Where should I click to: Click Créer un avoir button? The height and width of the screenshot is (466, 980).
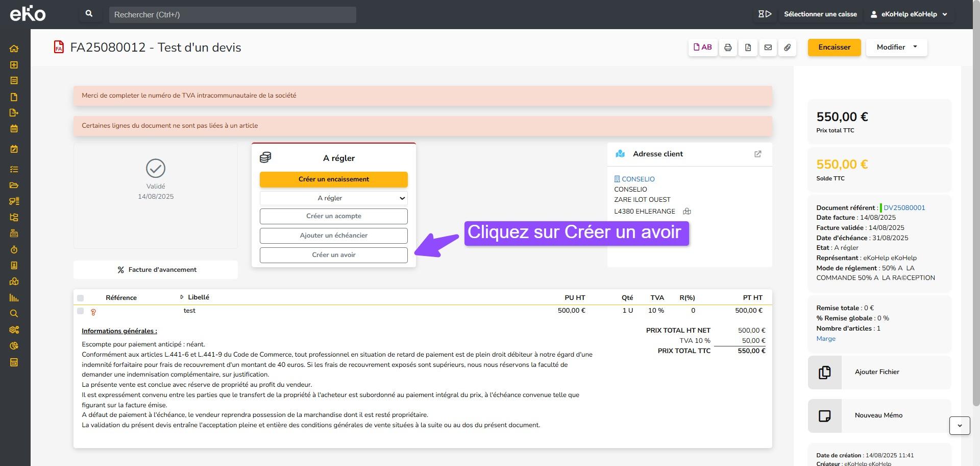click(x=333, y=255)
